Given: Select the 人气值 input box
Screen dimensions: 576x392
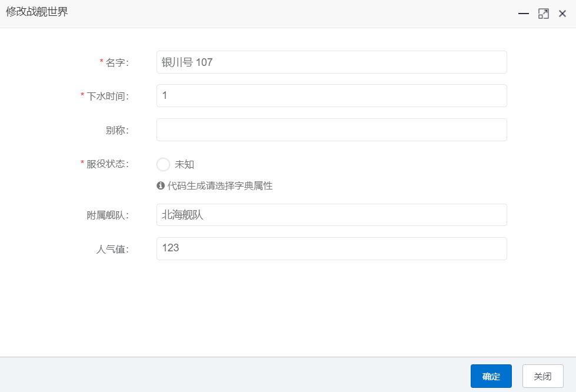Looking at the screenshot, I should (332, 249).
